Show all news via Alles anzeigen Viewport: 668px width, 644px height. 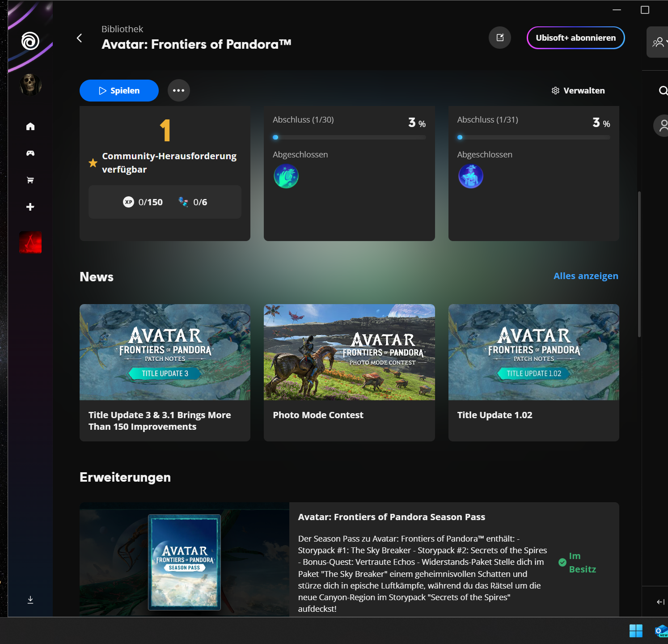click(586, 276)
